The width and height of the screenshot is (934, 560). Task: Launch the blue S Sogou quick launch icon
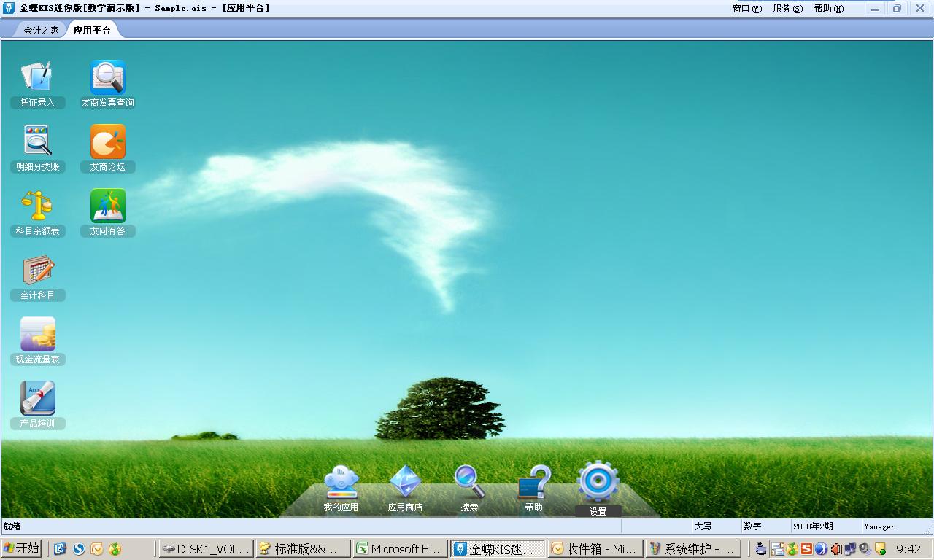coord(78,549)
